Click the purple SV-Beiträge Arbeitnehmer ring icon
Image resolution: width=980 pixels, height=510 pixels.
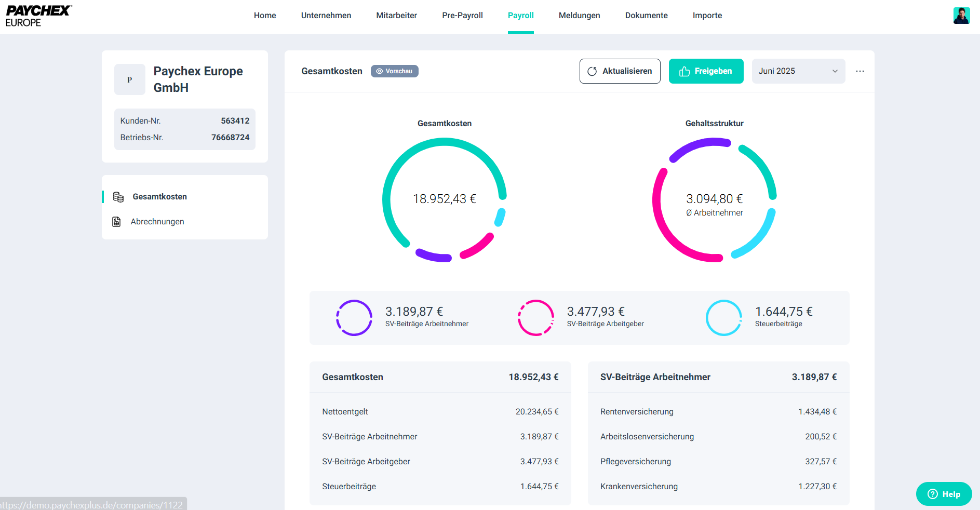tap(354, 318)
